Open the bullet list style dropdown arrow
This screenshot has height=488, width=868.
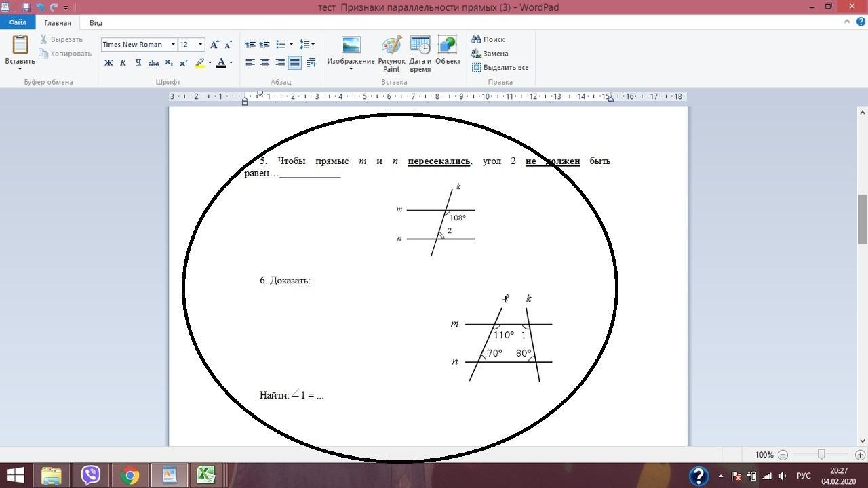291,45
